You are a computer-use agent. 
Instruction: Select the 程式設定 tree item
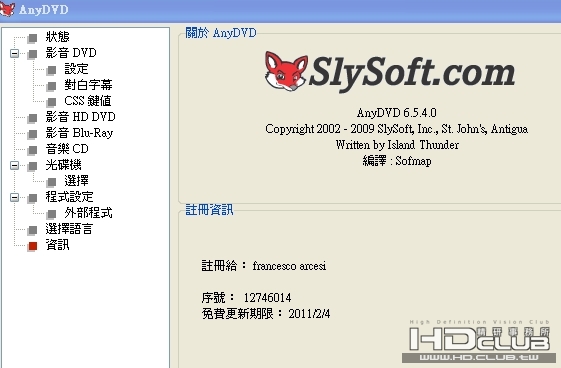(x=69, y=197)
